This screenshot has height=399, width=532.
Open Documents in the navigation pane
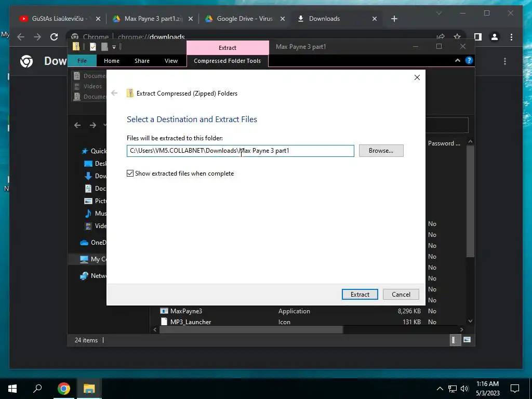(x=95, y=188)
